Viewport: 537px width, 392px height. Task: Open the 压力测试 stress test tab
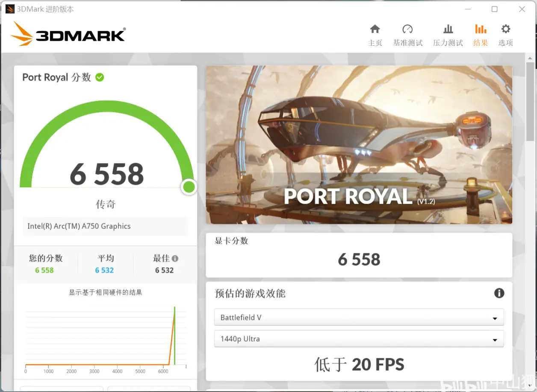(x=448, y=35)
